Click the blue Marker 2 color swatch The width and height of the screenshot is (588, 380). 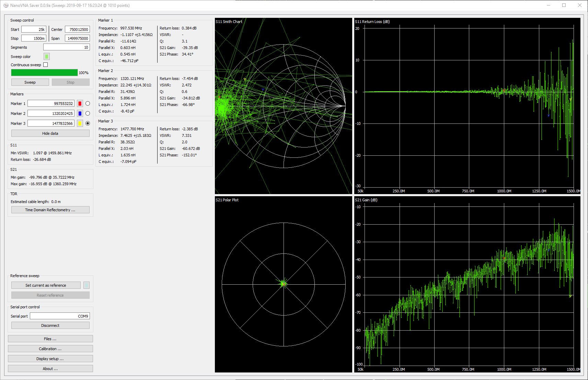click(80, 114)
